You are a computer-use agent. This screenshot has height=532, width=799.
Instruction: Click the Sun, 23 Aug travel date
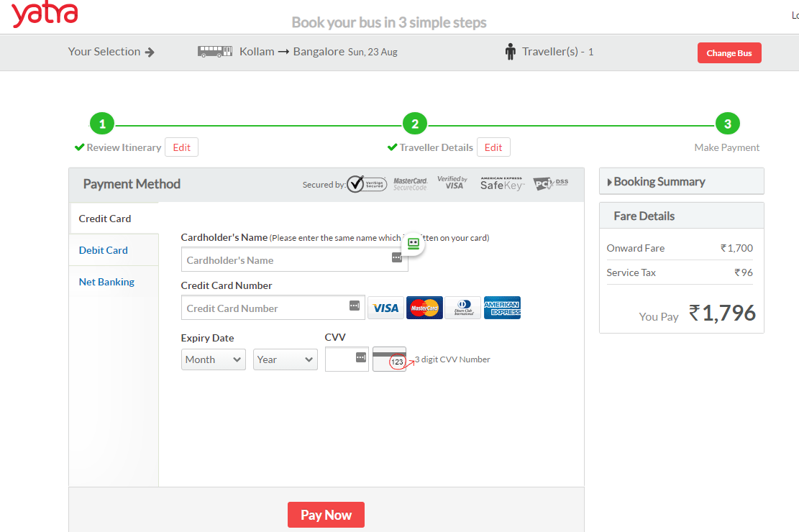click(x=373, y=52)
